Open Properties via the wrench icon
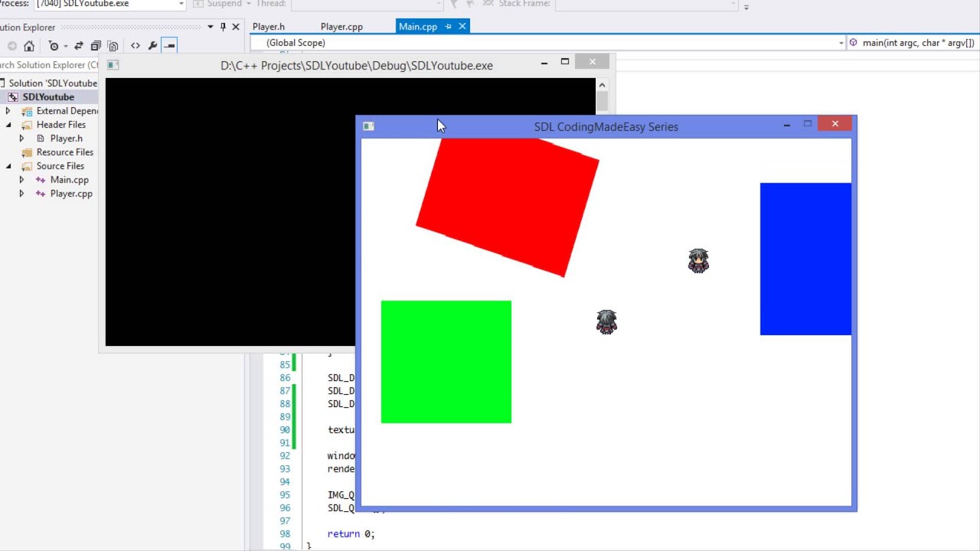 point(152,46)
